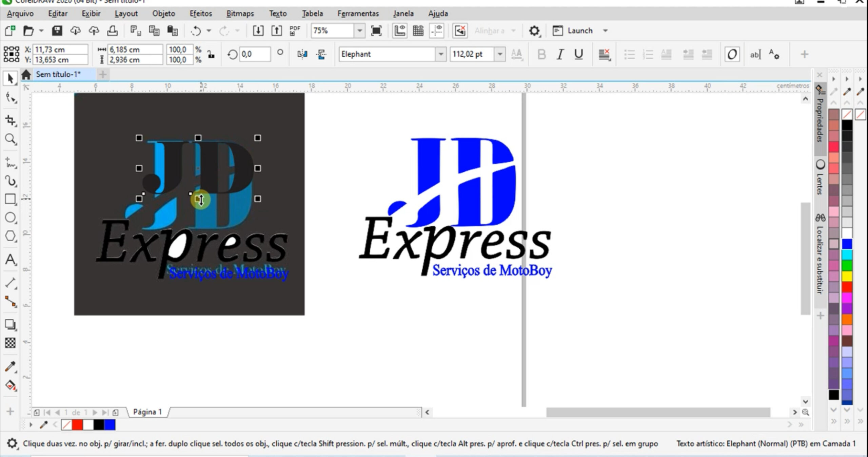Select the Crop tool in toolbox

[10, 120]
